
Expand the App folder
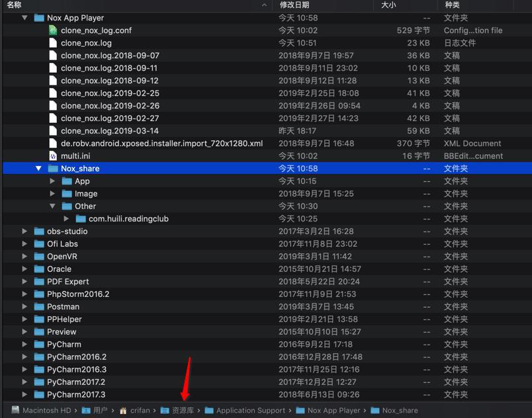click(52, 181)
